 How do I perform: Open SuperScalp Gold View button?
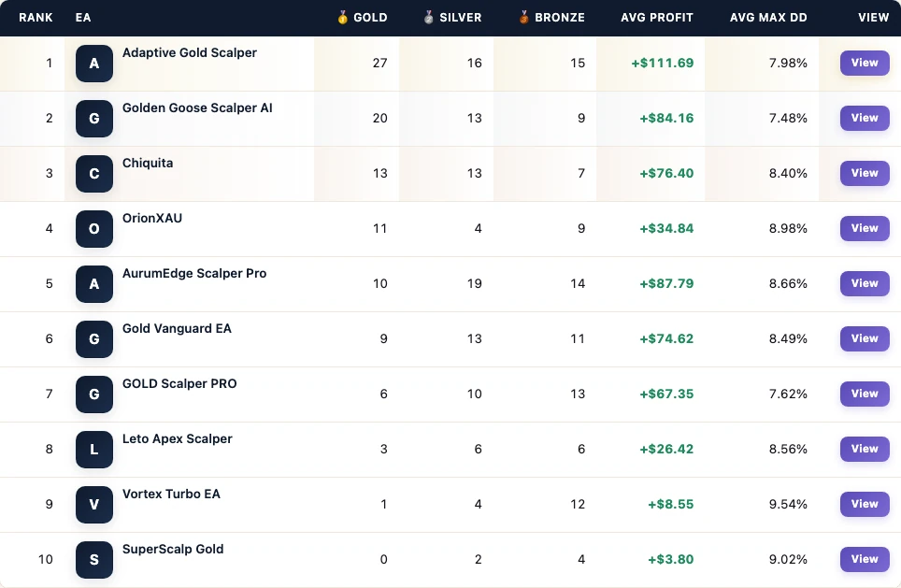(x=865, y=559)
